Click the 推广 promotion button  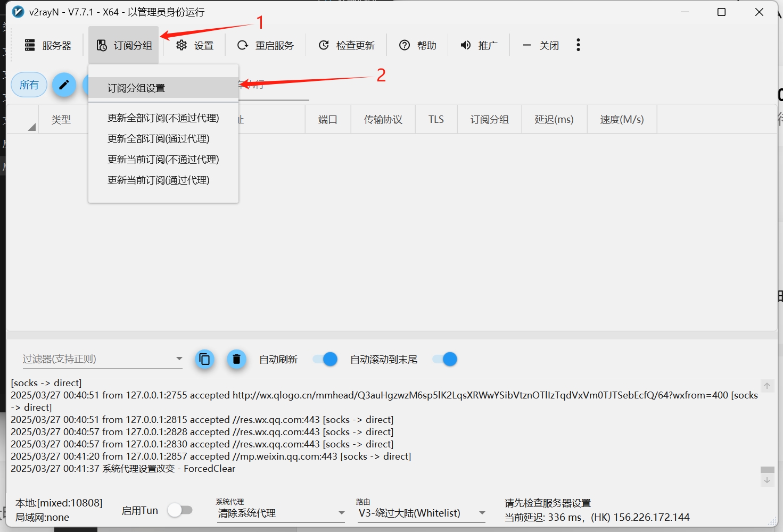[479, 45]
